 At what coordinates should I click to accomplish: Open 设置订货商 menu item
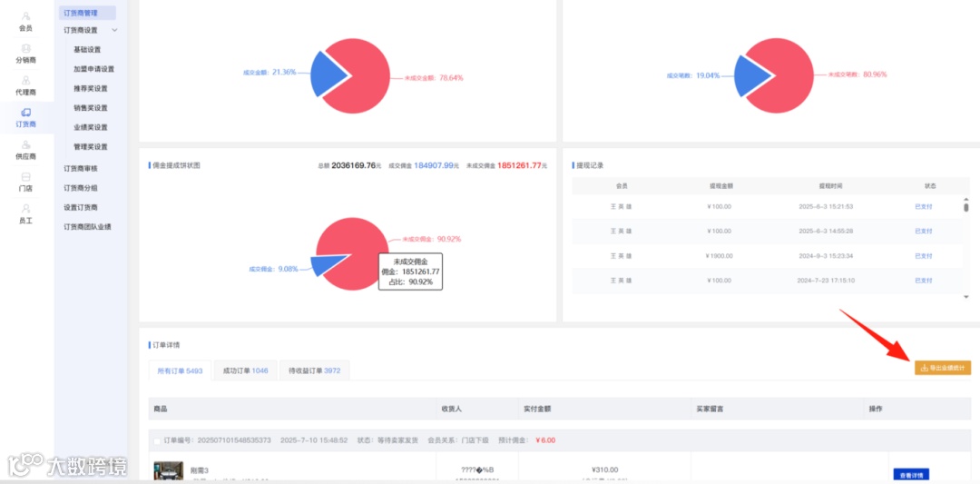click(81, 207)
